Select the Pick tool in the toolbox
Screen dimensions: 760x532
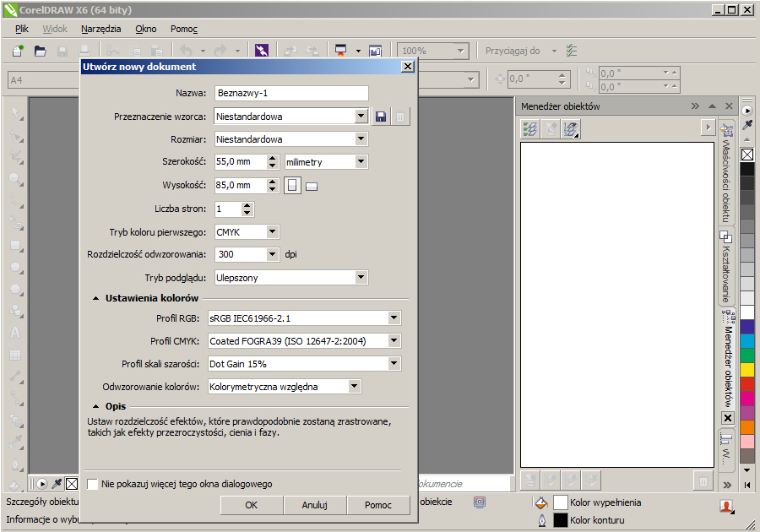click(x=15, y=113)
